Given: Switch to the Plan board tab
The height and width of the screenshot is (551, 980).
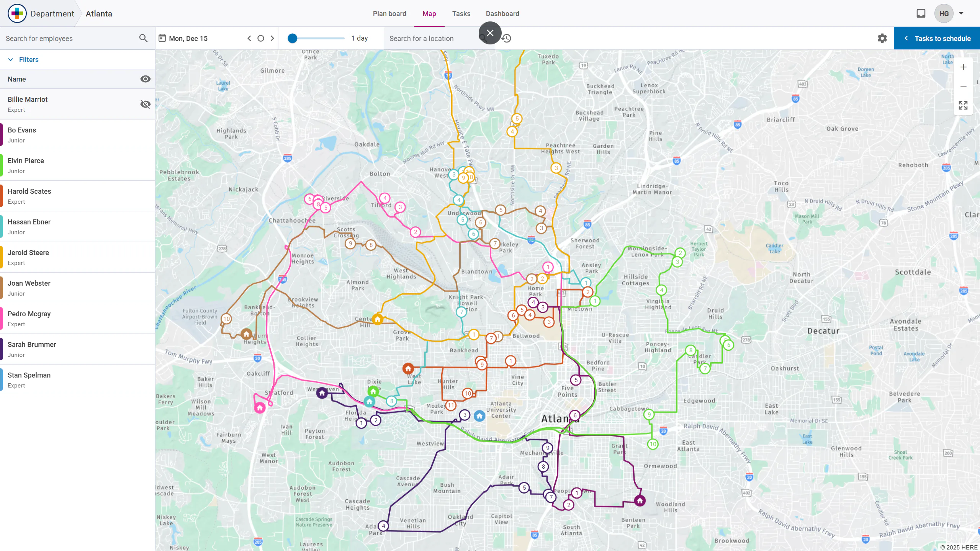Looking at the screenshot, I should pyautogui.click(x=389, y=13).
